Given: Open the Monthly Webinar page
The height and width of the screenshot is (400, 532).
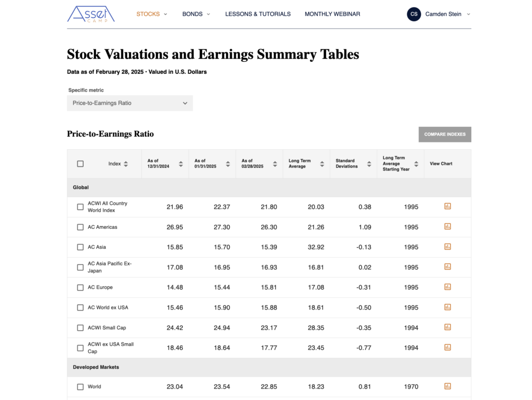Looking at the screenshot, I should (332, 14).
